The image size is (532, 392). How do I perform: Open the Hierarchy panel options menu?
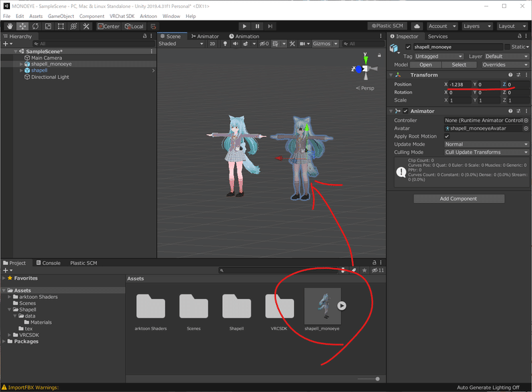(x=152, y=36)
